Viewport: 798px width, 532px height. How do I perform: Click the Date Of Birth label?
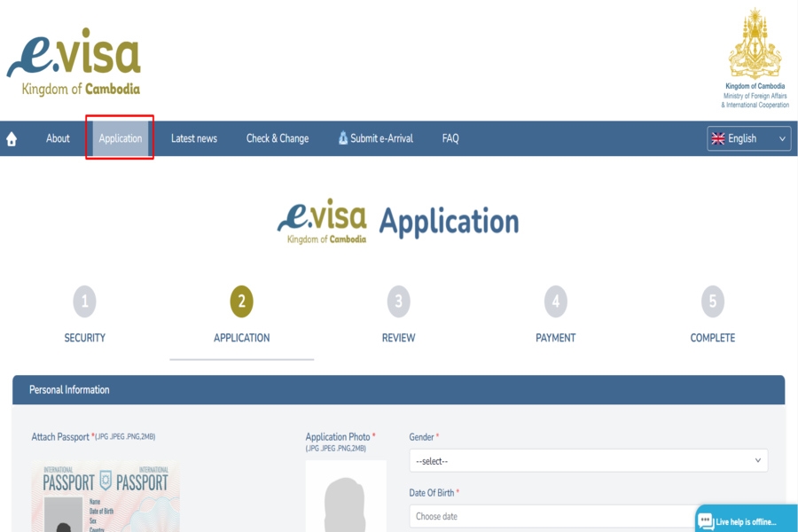pyautogui.click(x=432, y=493)
